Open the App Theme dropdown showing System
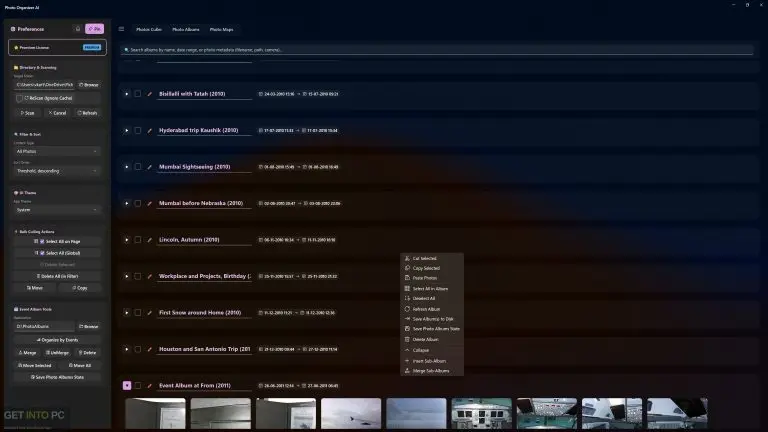Screen dimensions: 768x432 tap(57, 210)
